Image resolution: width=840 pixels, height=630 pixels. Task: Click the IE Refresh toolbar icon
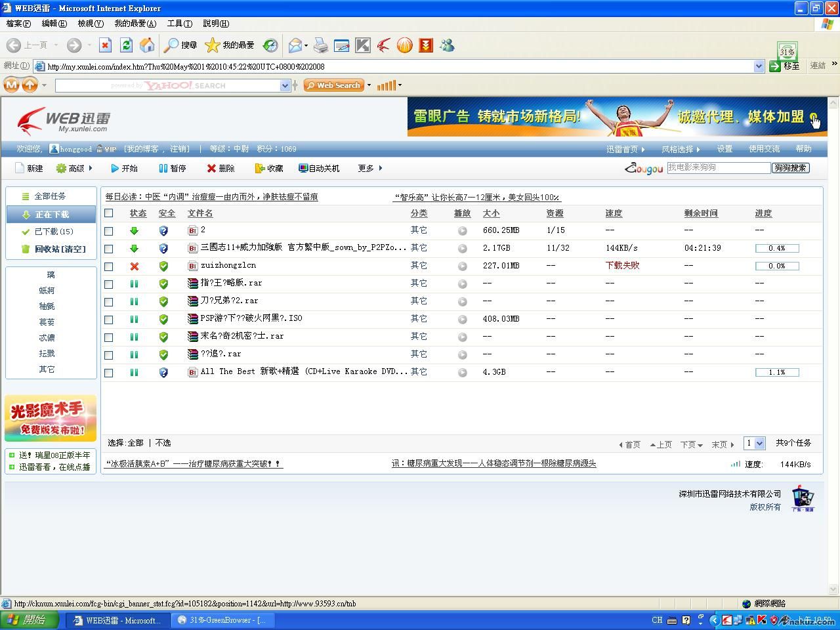[126, 45]
